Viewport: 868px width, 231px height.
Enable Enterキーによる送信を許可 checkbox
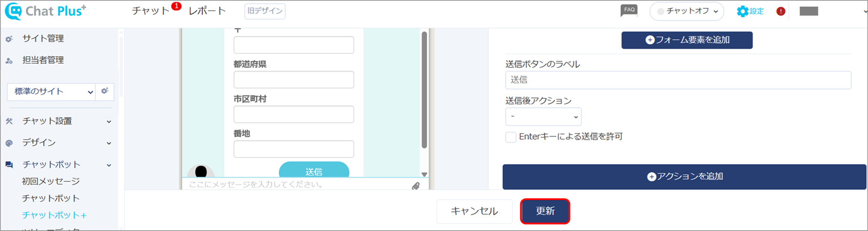pos(511,137)
